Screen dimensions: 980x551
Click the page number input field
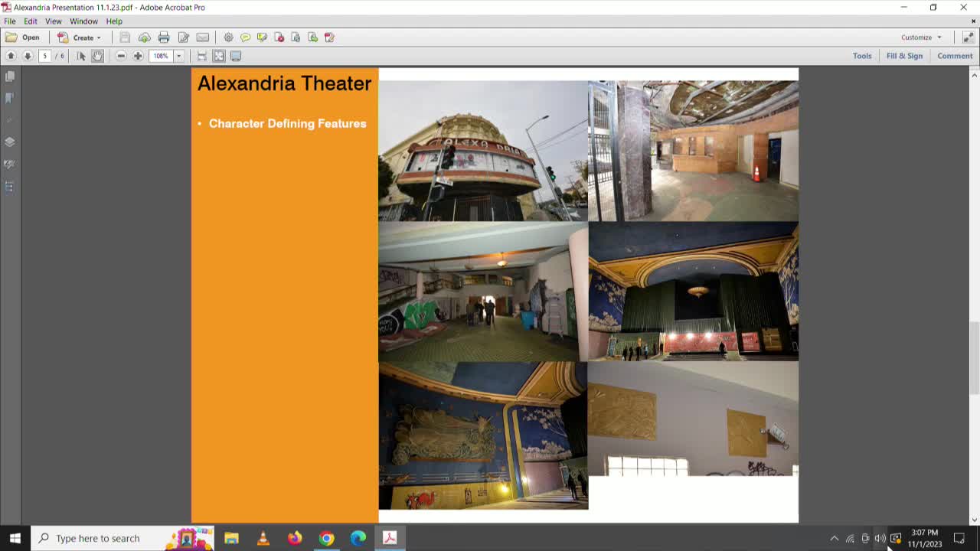tap(44, 55)
